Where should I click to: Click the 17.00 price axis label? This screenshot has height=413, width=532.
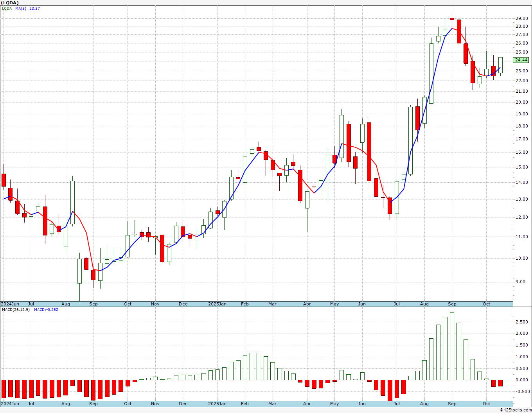pos(521,139)
